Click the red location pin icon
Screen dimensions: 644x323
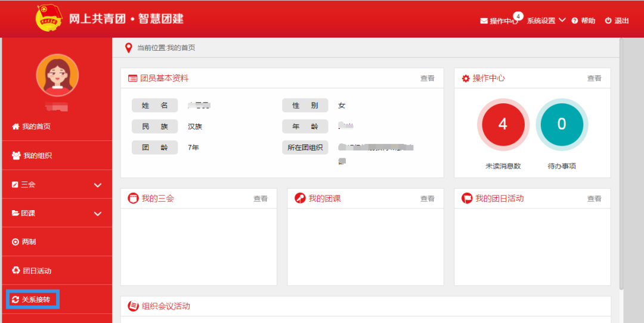click(128, 48)
